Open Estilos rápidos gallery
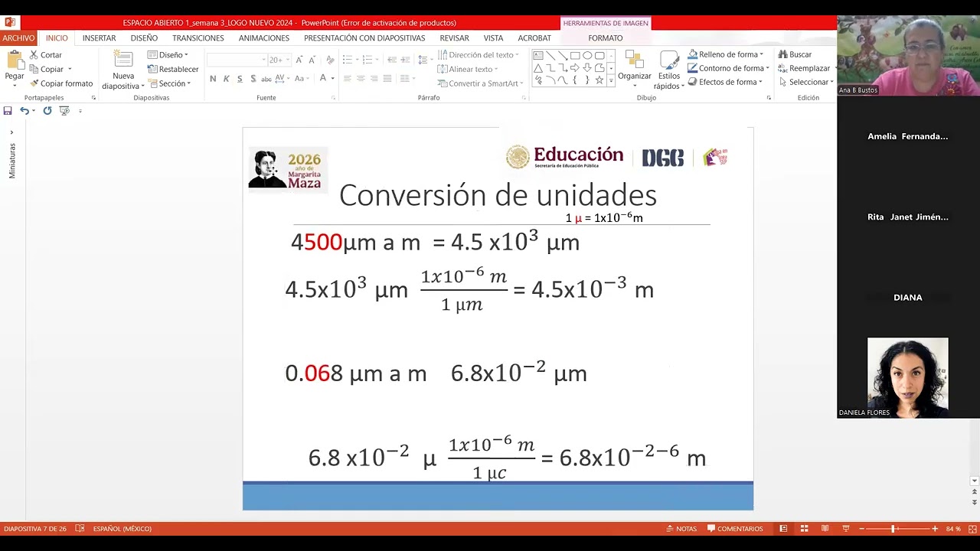This screenshot has height=551, width=980. [669, 70]
